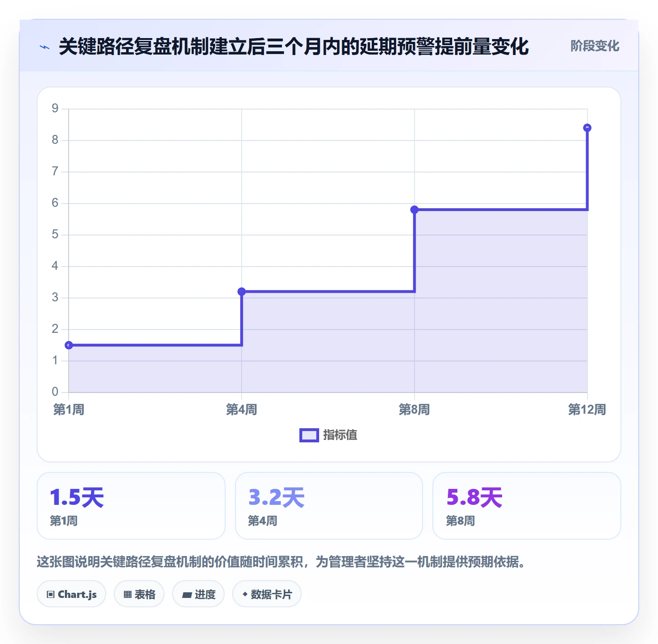Screen dimensions: 658x644
Task: Click the 第1周 x-axis label
Action: click(69, 409)
